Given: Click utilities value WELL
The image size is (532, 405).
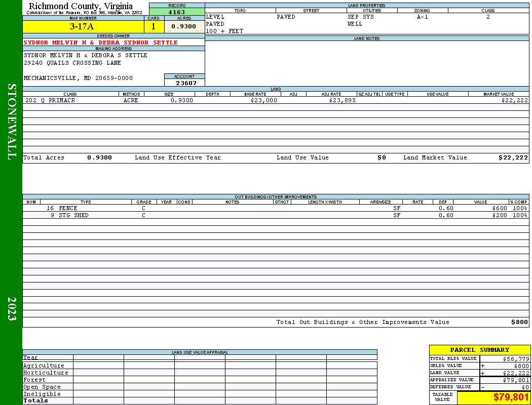Looking at the screenshot, I should (x=355, y=24).
